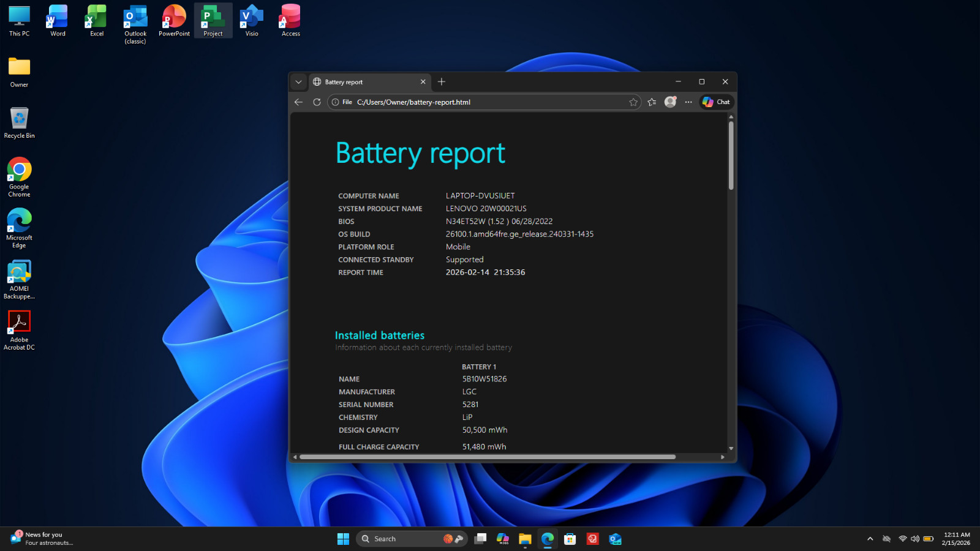Open the Edge profile avatar
The height and width of the screenshot is (551, 980).
pyautogui.click(x=671, y=102)
